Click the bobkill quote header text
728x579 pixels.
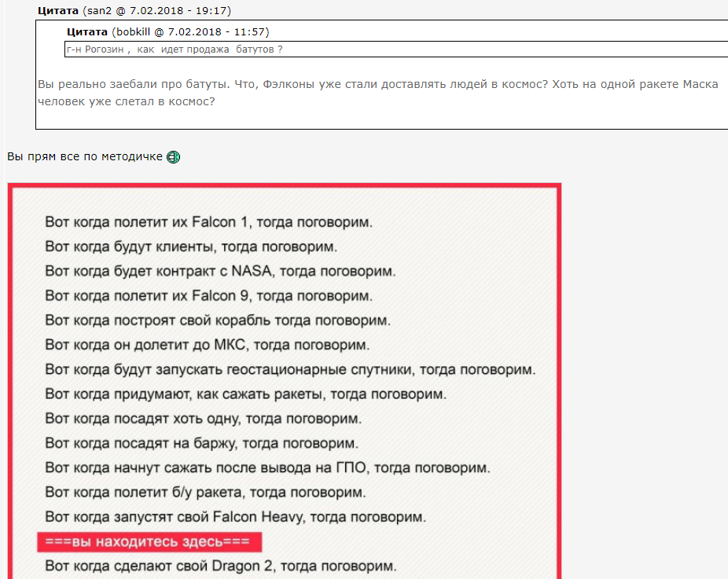(168, 32)
